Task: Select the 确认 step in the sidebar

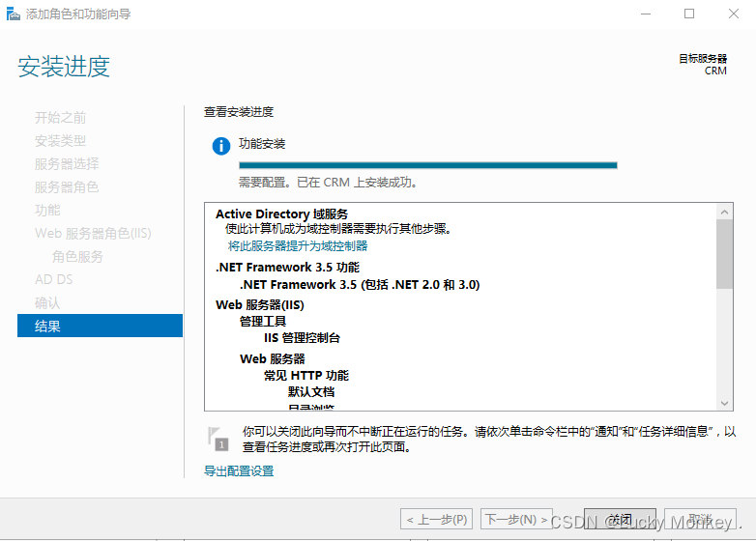Action: click(47, 302)
